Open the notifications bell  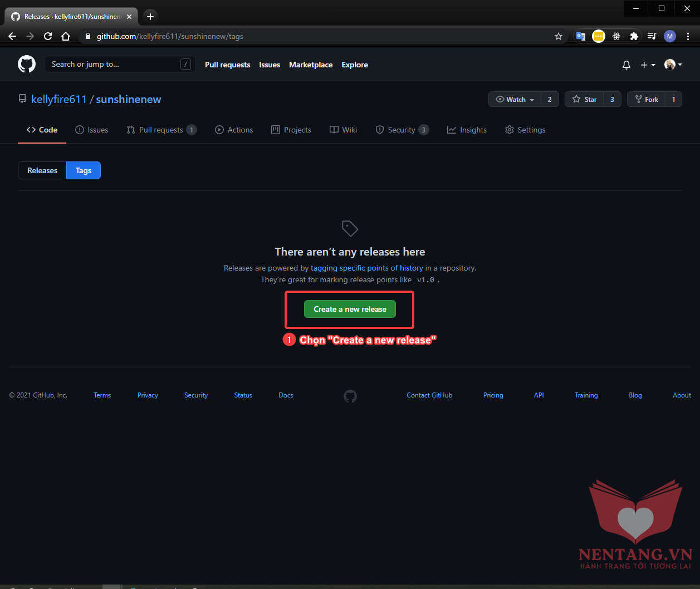[x=626, y=65]
